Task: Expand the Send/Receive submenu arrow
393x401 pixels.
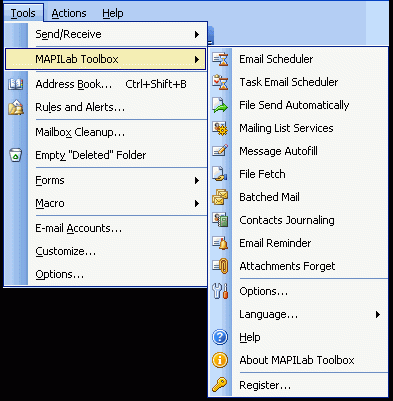Action: pos(197,34)
